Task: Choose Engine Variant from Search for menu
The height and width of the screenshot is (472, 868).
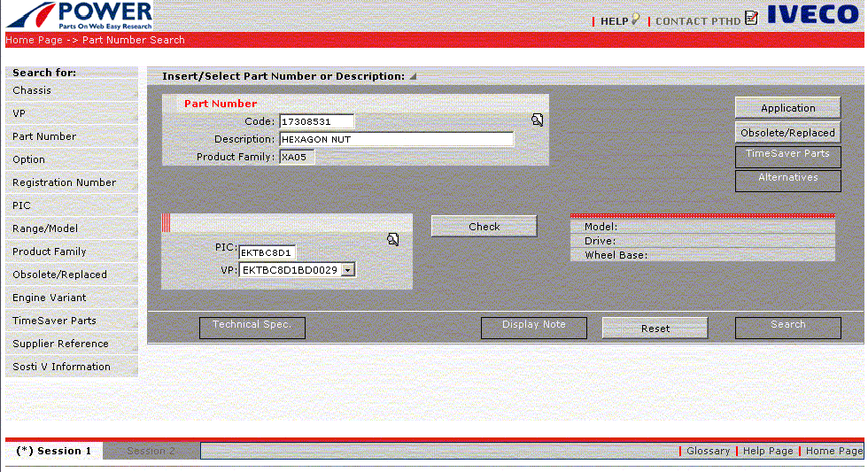Action: coord(49,298)
